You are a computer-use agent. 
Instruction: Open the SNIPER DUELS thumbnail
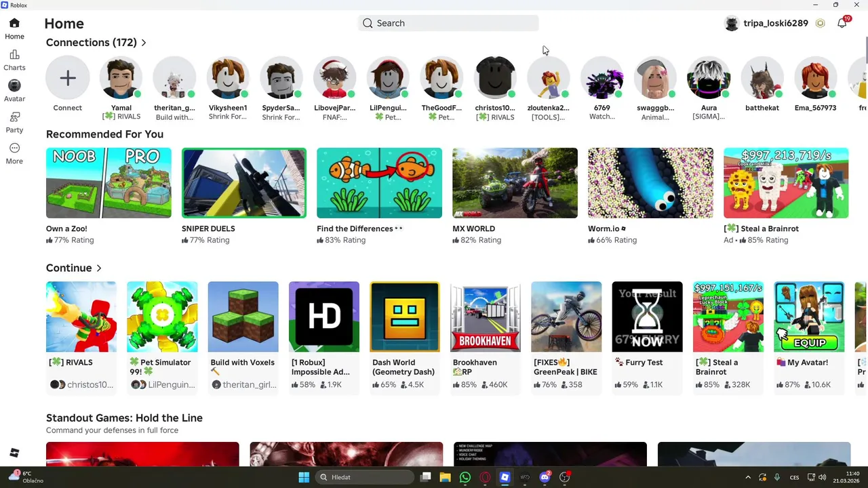[244, 183]
